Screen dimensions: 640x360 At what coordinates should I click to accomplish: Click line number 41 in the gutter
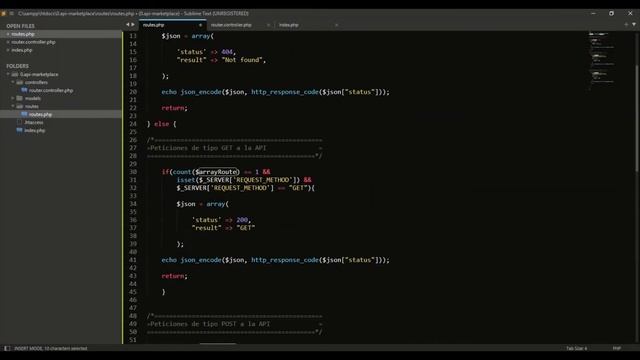pyautogui.click(x=133, y=260)
